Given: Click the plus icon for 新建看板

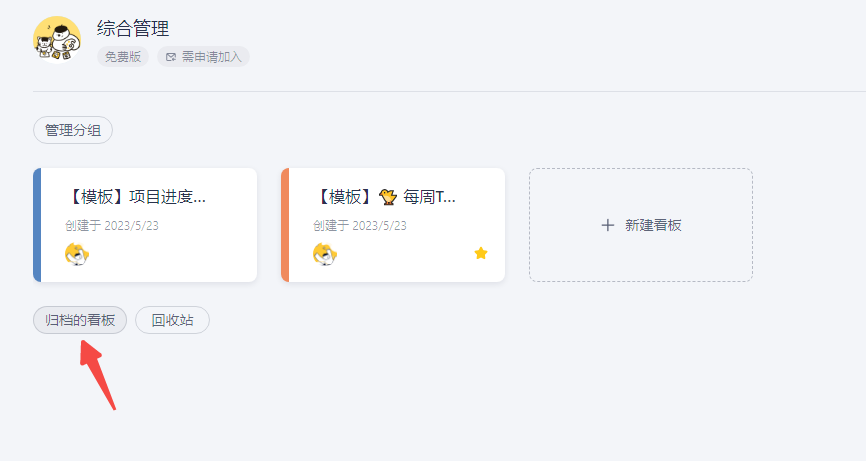Looking at the screenshot, I should pos(607,225).
